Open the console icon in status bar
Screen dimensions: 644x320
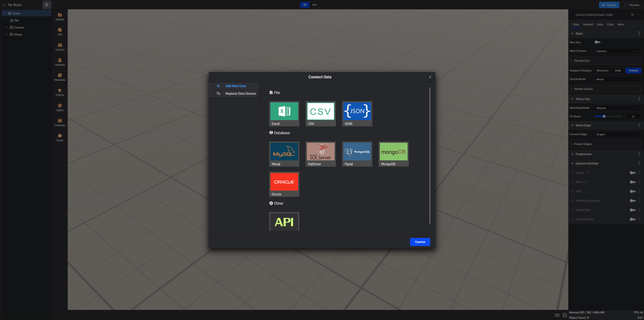(x=565, y=315)
